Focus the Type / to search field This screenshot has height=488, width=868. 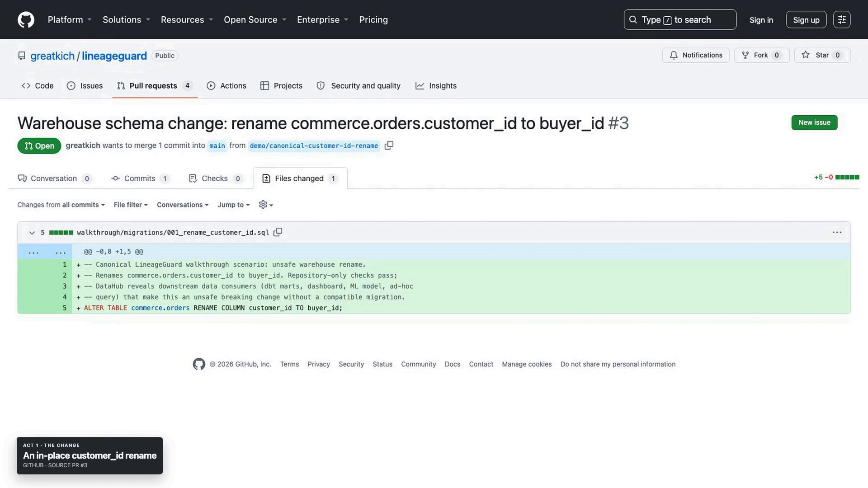click(x=680, y=19)
